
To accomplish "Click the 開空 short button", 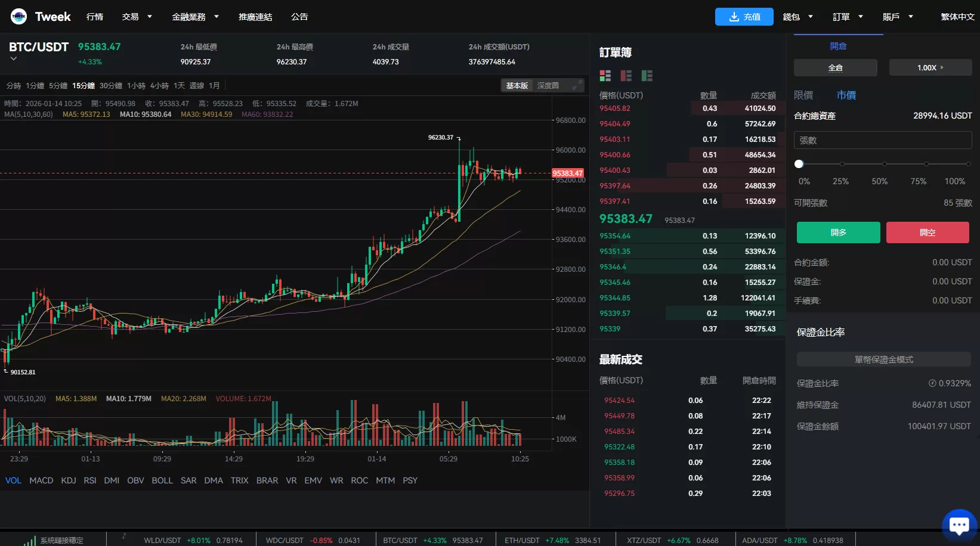I will click(928, 232).
